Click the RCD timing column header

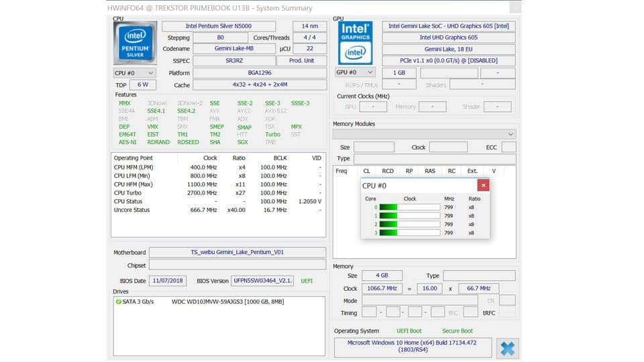click(387, 171)
